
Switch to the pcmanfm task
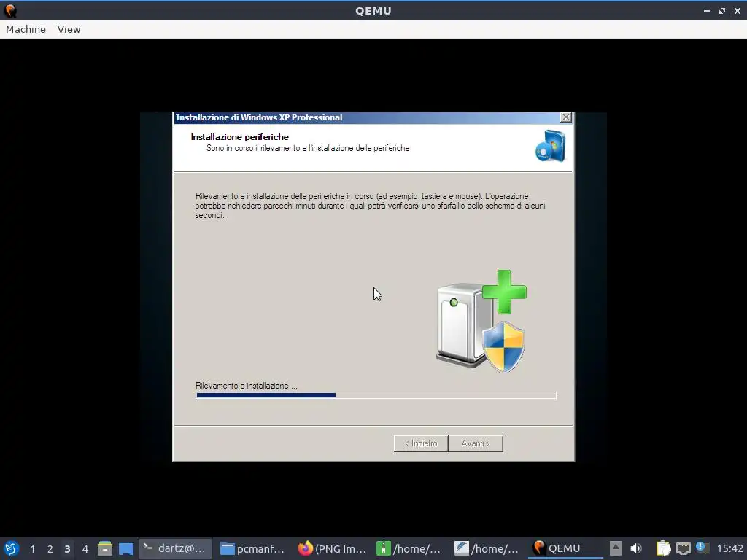coord(253,548)
